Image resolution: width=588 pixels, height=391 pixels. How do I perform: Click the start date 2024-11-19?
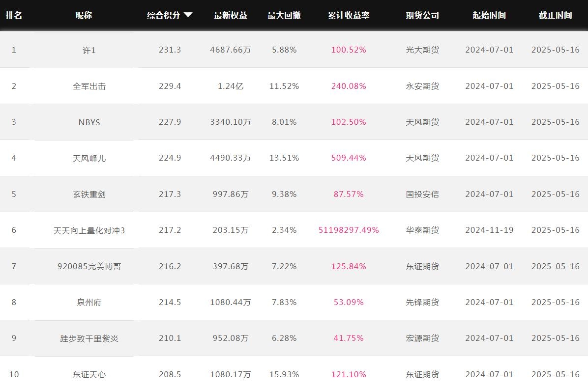coord(489,230)
